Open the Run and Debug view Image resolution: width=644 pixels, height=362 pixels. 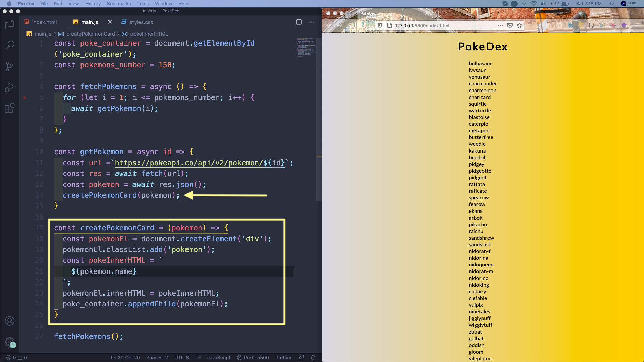click(10, 87)
